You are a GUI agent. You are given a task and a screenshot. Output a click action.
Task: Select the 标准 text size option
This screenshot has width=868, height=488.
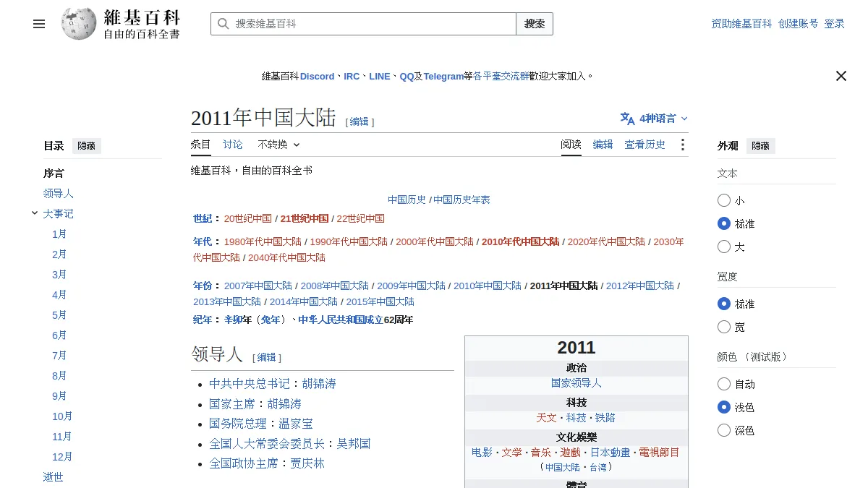pyautogui.click(x=724, y=223)
